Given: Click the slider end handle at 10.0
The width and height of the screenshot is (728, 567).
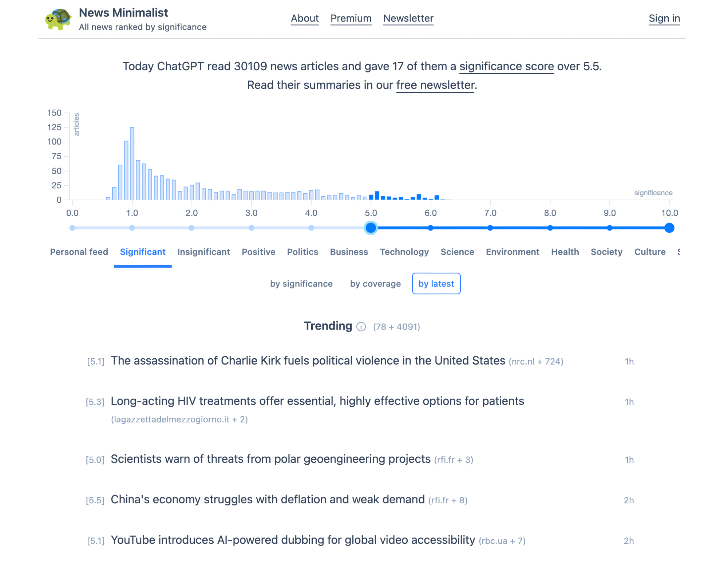Looking at the screenshot, I should click(x=669, y=228).
